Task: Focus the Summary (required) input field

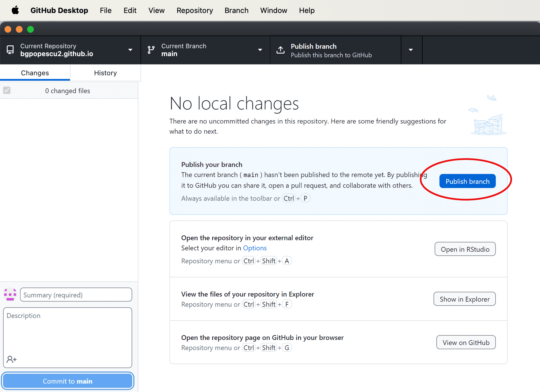Action: (x=76, y=295)
